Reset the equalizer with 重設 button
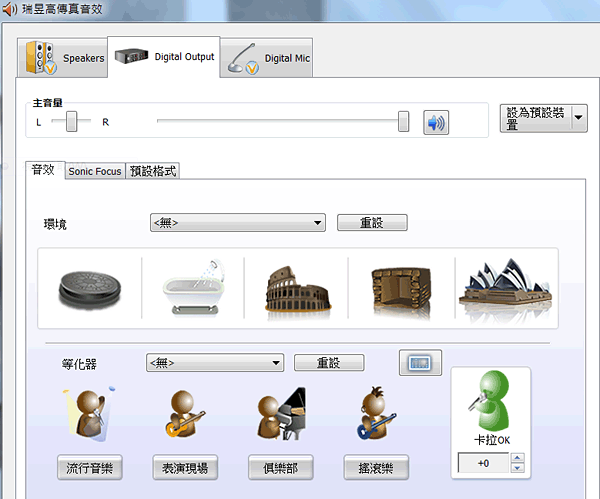The height and width of the screenshot is (499, 600). coord(329,363)
